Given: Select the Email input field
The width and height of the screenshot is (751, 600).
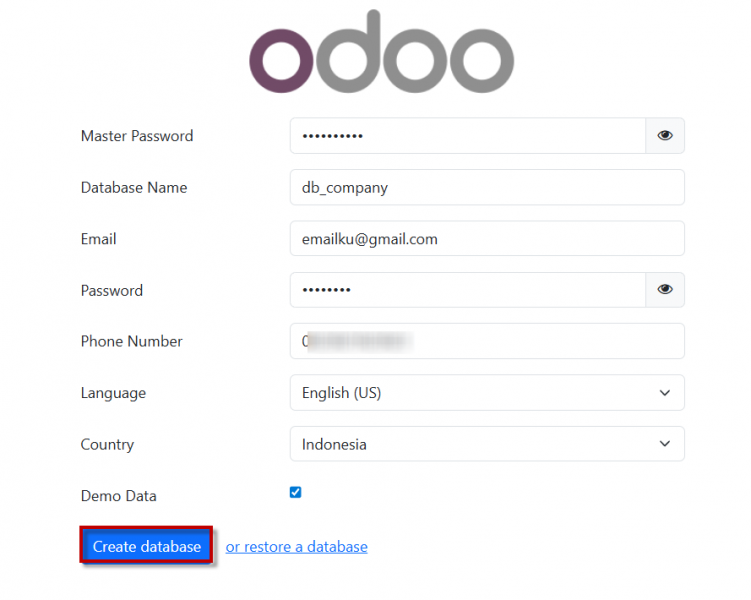Looking at the screenshot, I should pos(486,239).
